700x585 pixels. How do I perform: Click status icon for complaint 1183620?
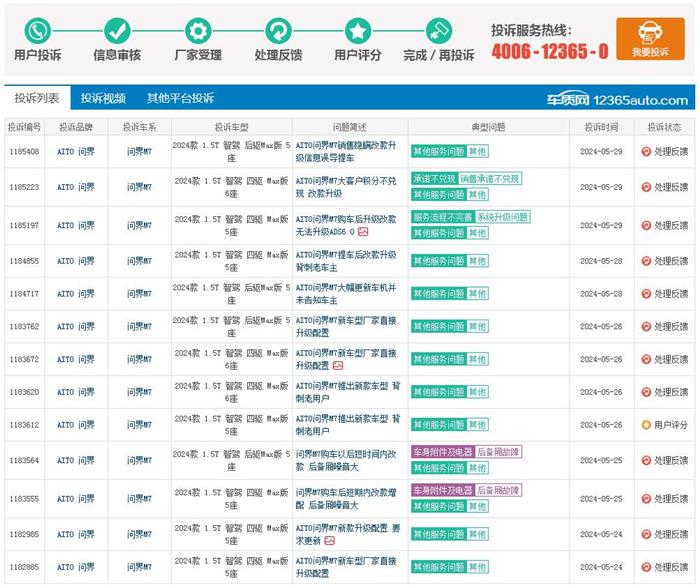click(x=646, y=392)
